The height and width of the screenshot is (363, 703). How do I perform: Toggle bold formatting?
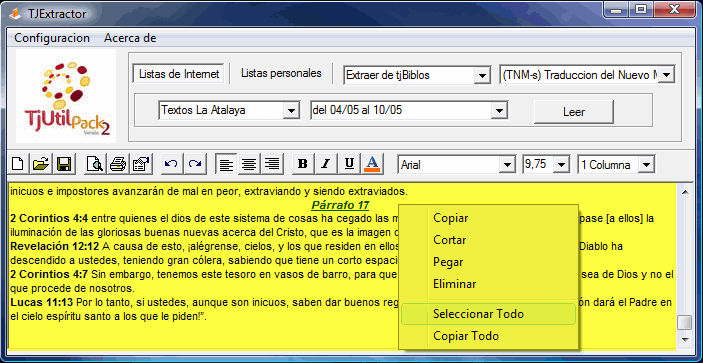[303, 164]
